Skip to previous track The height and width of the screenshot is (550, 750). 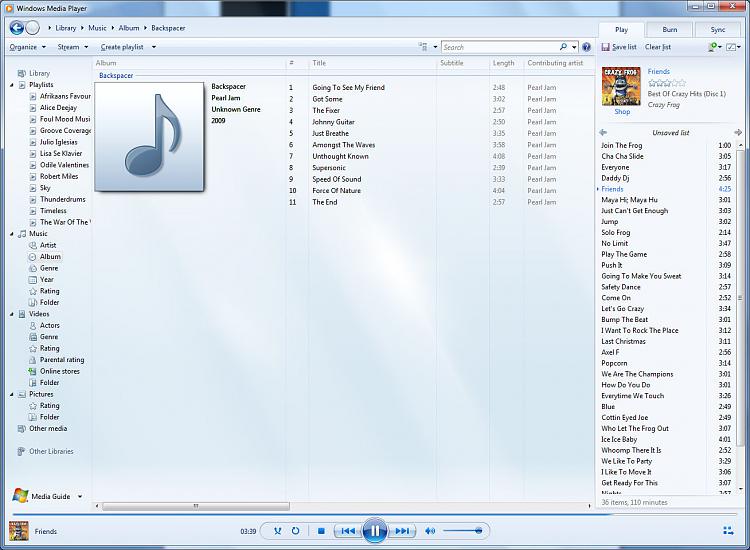pyautogui.click(x=348, y=531)
